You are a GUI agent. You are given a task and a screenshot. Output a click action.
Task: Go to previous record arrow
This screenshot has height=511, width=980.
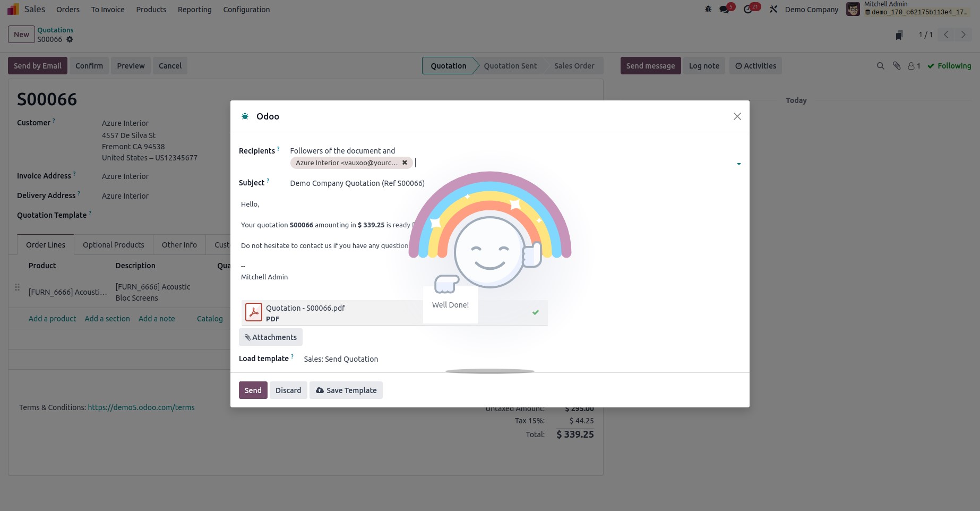pos(946,35)
